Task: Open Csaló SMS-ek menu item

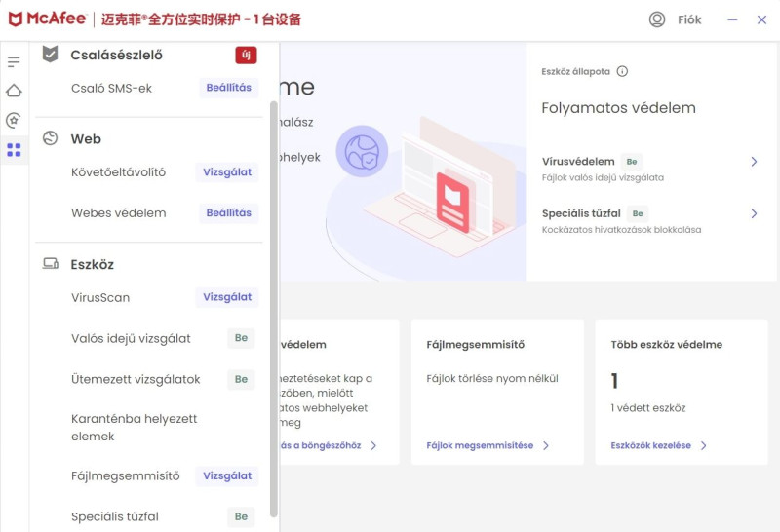Action: click(111, 88)
